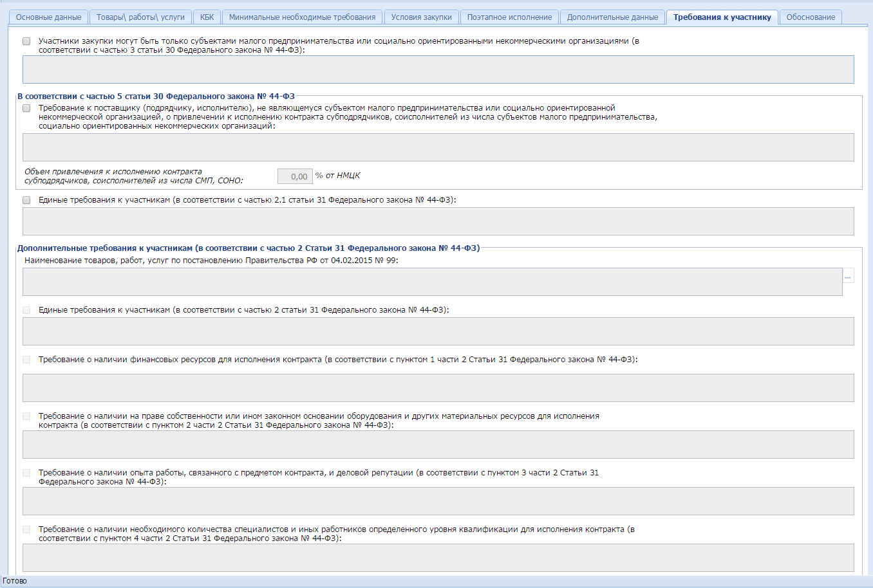The height and width of the screenshot is (588, 873).
Task: Click the percent of НМЦК input field
Action: (x=295, y=176)
